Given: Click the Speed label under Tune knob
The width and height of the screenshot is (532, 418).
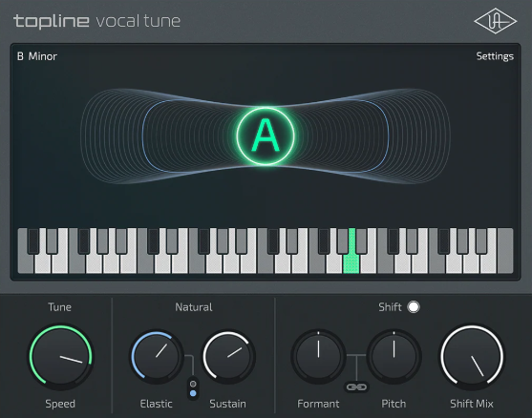Looking at the screenshot, I should [60, 404].
